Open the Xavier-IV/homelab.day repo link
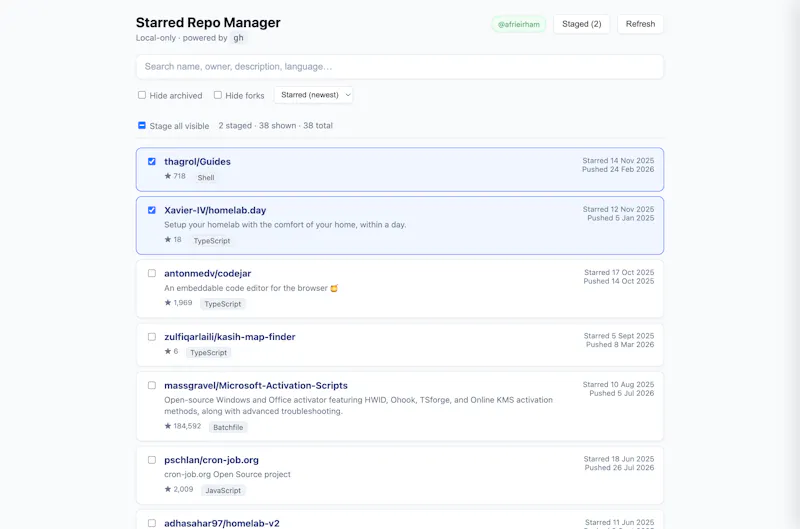The height and width of the screenshot is (529, 800). click(215, 210)
